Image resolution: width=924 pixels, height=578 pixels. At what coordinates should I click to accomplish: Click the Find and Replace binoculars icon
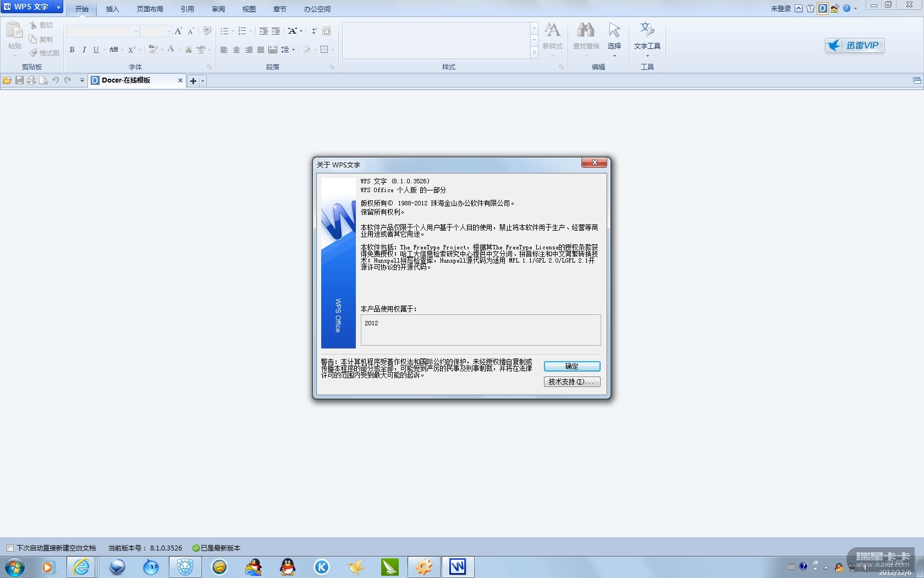tap(586, 30)
